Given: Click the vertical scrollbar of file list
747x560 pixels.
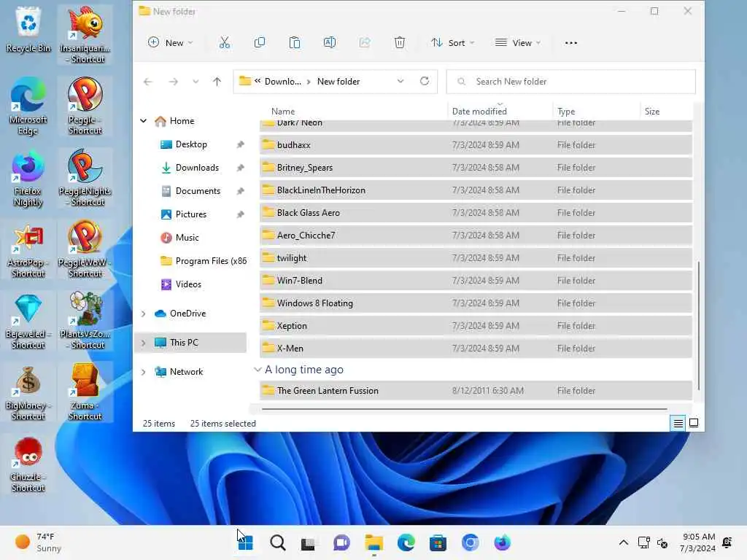Looking at the screenshot, I should tap(698, 325).
